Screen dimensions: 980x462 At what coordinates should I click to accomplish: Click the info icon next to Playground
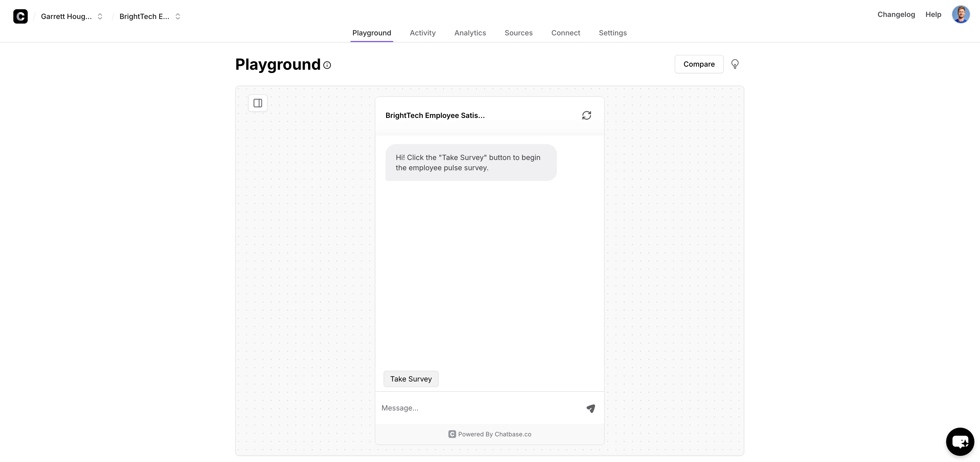click(x=327, y=65)
